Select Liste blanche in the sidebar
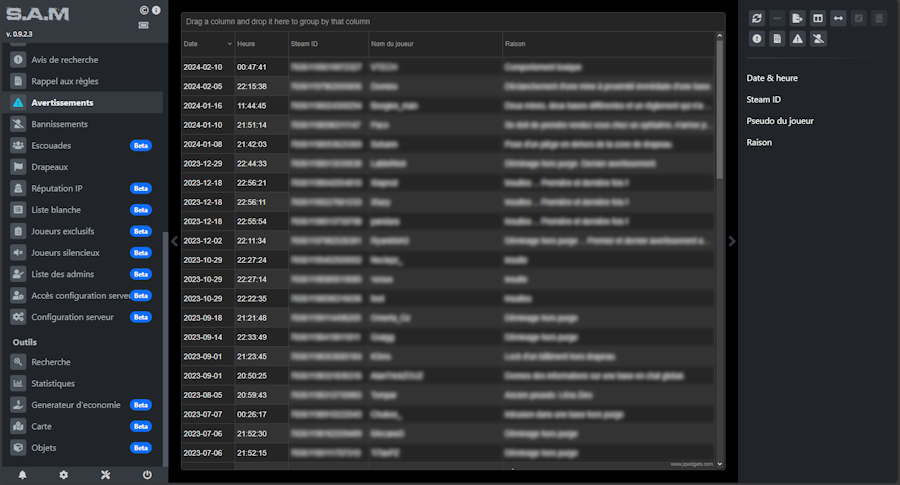Screen dimensions: 900x485 [x=56, y=210]
